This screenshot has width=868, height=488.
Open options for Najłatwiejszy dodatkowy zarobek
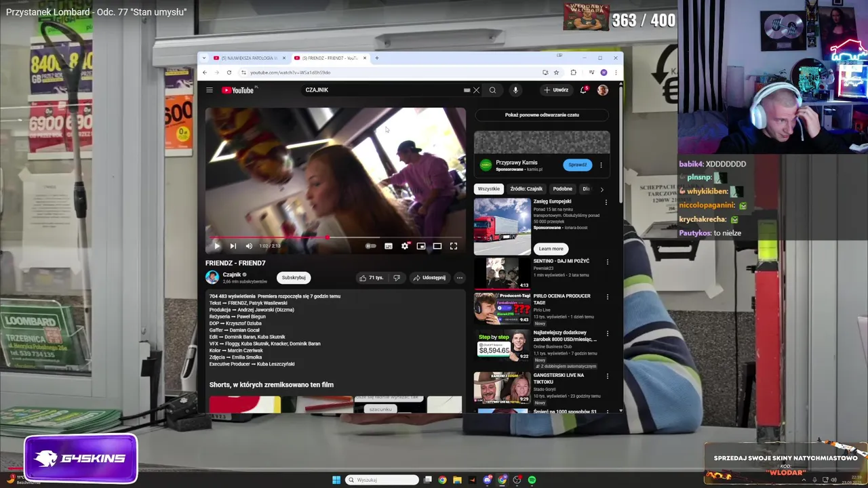coord(607,333)
